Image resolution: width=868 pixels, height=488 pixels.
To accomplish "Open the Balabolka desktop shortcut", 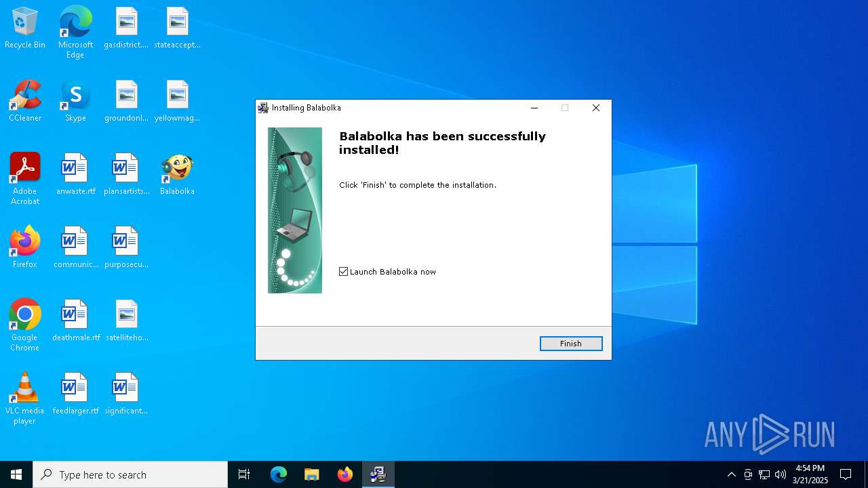I will click(x=177, y=175).
